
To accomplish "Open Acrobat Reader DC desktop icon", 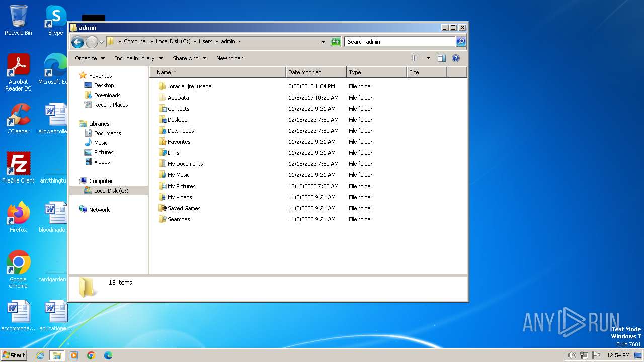I will (18, 72).
